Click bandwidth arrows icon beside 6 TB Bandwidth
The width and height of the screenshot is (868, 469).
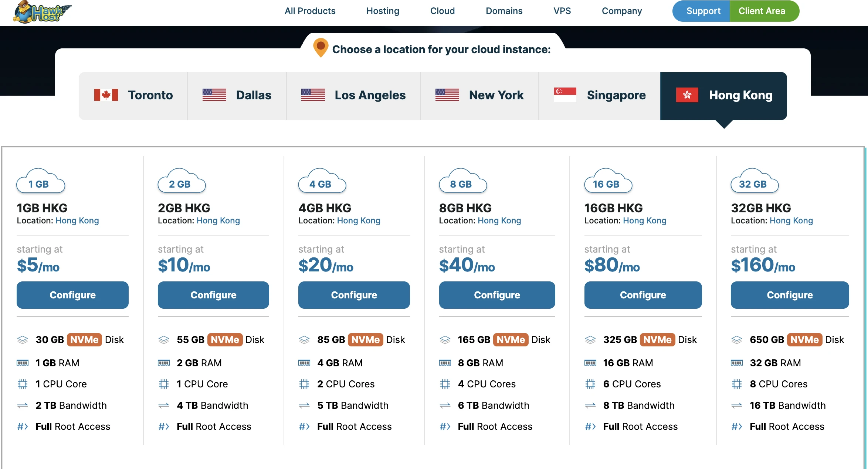445,405
